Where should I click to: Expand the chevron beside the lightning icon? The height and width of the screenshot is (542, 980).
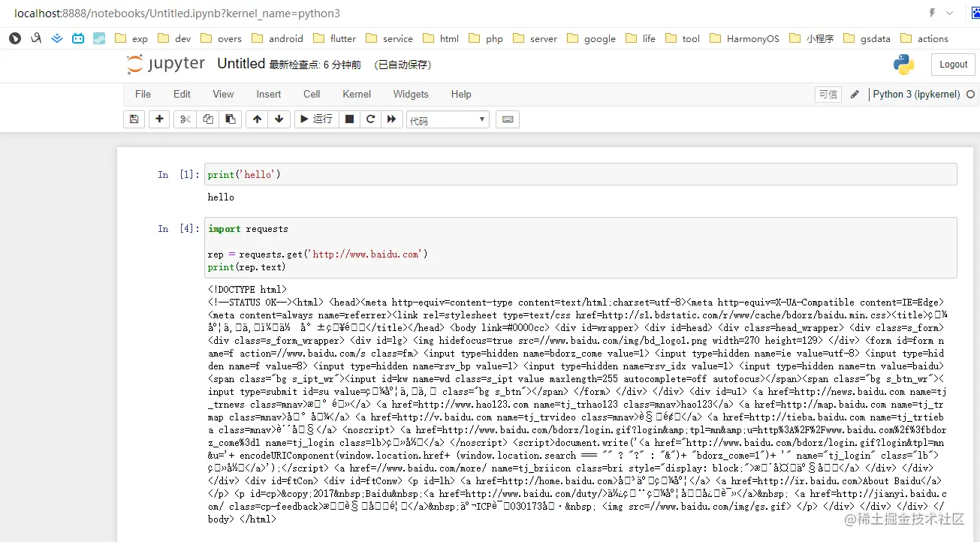[x=950, y=14]
